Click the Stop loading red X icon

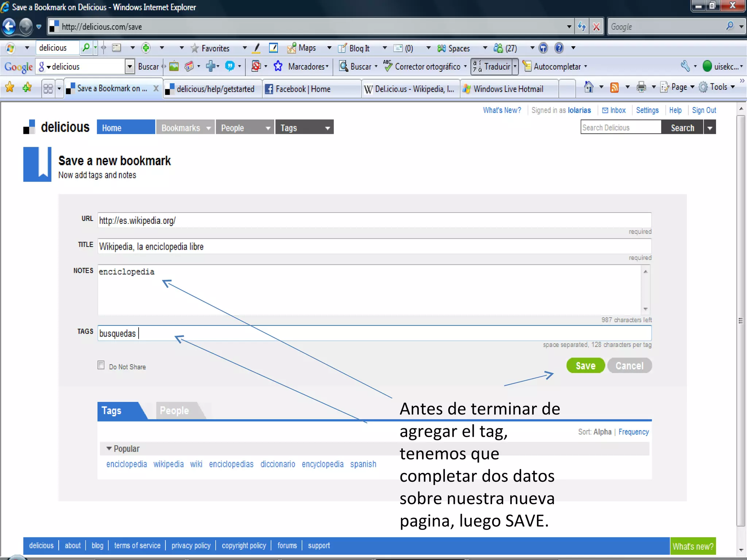click(596, 27)
